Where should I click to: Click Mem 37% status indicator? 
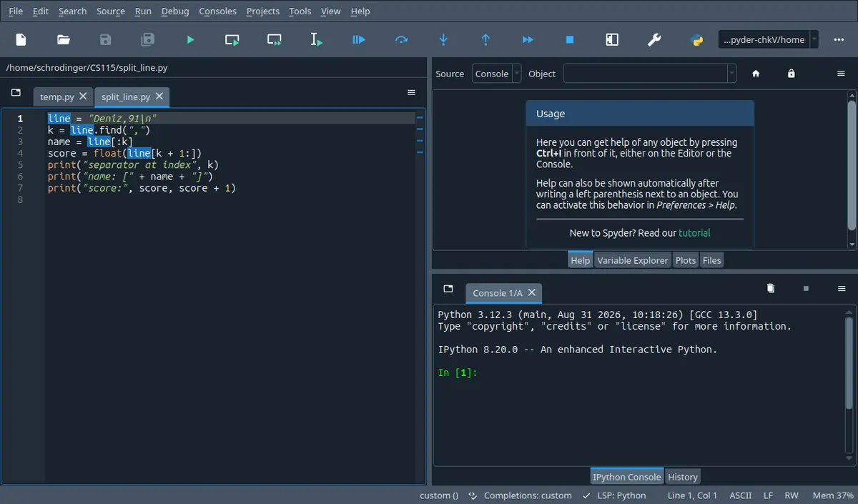click(833, 495)
